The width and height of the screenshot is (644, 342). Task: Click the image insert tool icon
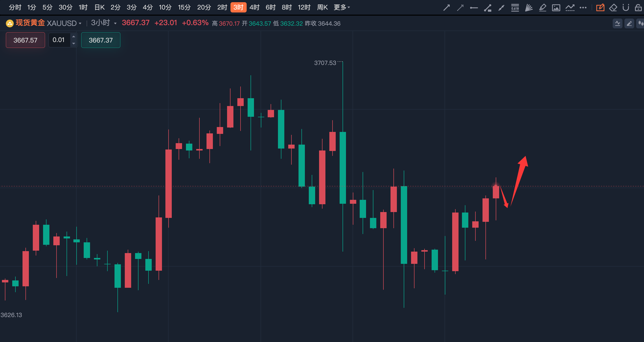point(556,8)
